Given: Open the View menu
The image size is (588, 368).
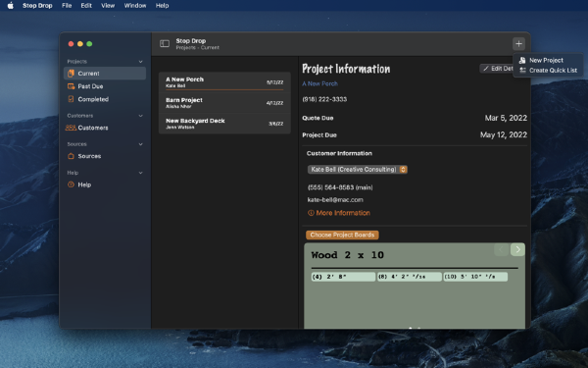Looking at the screenshot, I should (108, 5).
